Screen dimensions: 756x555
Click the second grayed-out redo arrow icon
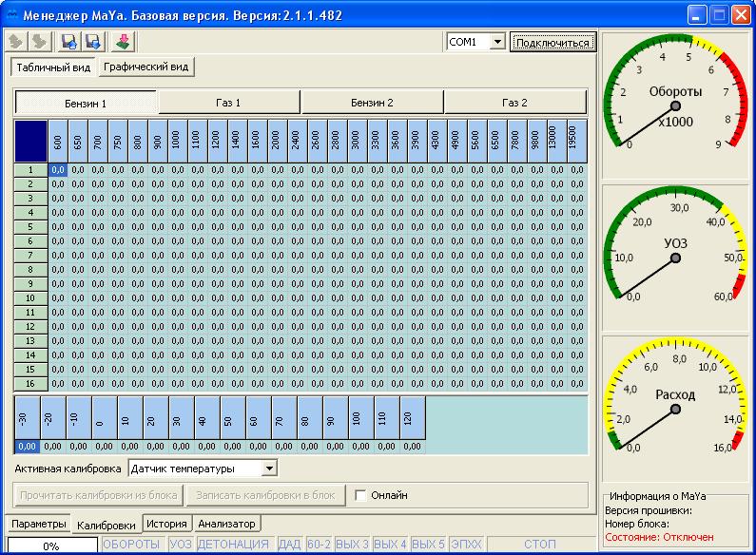pyautogui.click(x=39, y=42)
